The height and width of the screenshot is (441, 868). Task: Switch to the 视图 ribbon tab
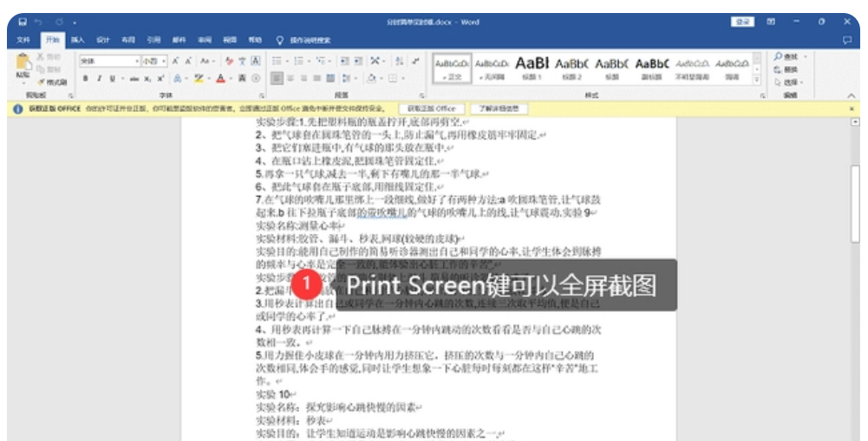(x=229, y=40)
